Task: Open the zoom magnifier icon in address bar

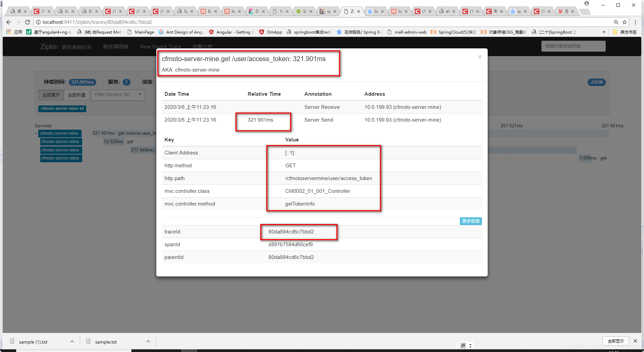Action: tap(616, 22)
